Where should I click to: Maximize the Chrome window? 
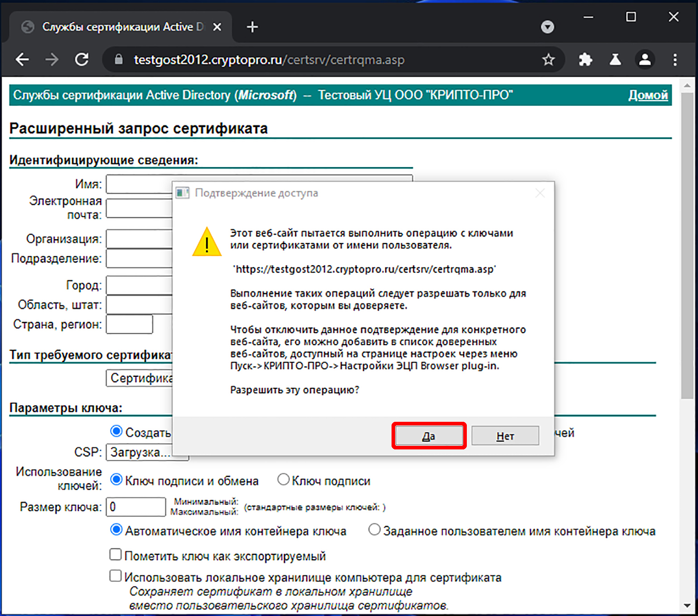(631, 17)
